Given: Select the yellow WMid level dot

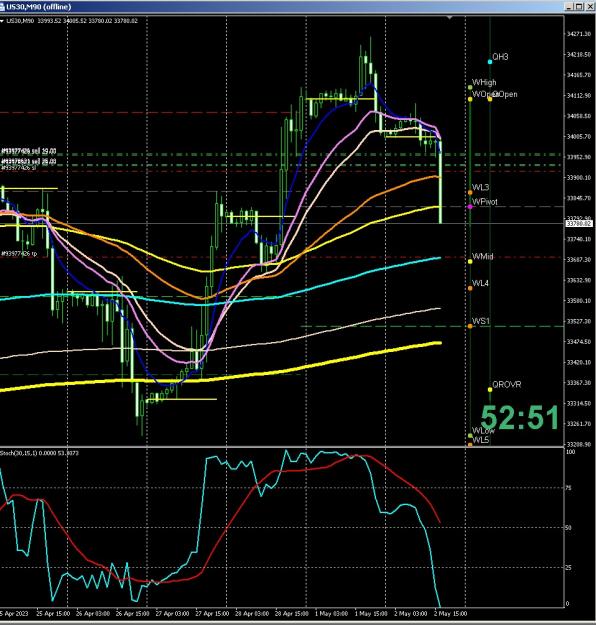Looking at the screenshot, I should coord(470,261).
